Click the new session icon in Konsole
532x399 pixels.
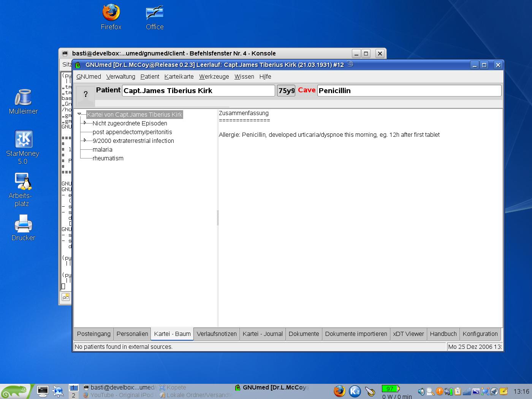[x=66, y=297]
